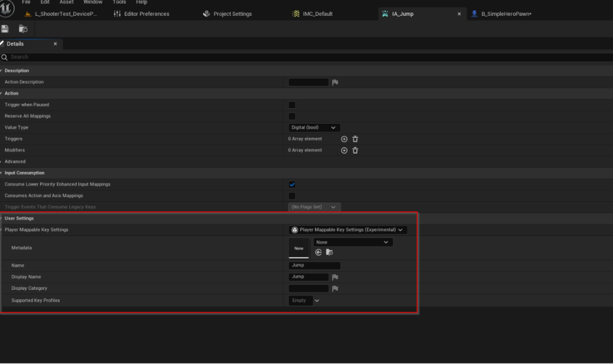
Task: Open the Window menu
Action: (x=93, y=2)
